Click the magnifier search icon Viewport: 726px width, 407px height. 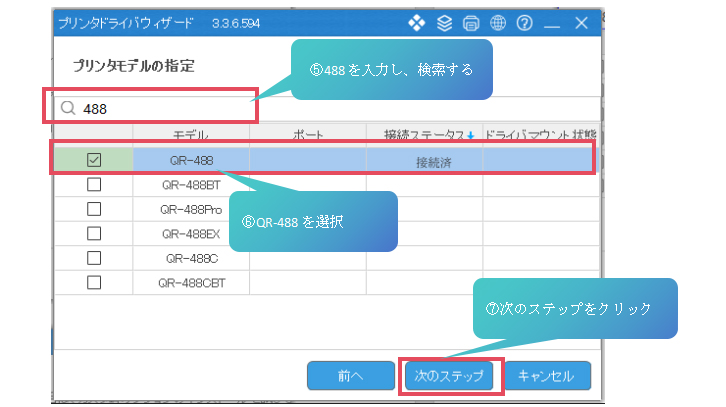[68, 108]
